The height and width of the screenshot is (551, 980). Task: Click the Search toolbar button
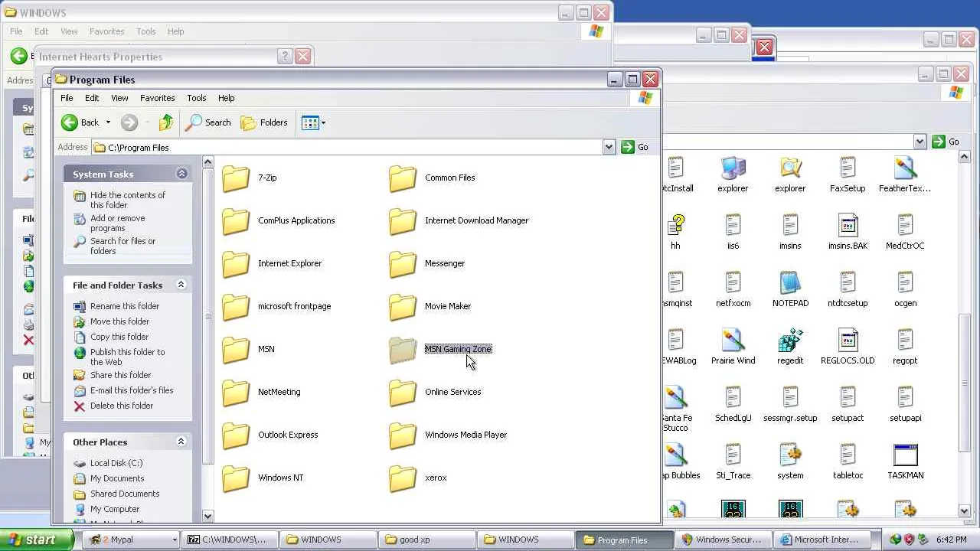point(208,122)
